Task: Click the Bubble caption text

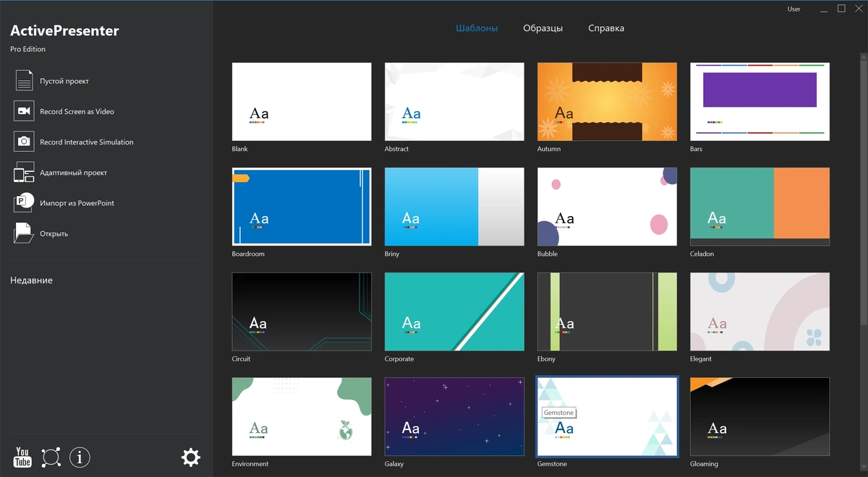Action: point(548,254)
